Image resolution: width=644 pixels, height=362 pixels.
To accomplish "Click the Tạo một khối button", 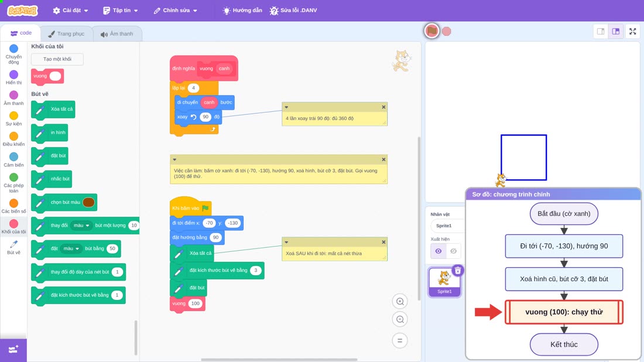I will (57, 59).
